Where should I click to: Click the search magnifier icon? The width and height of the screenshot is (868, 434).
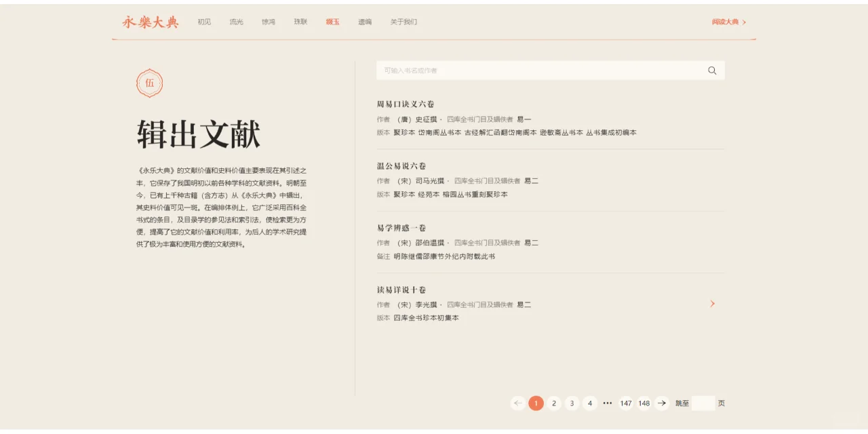click(712, 71)
